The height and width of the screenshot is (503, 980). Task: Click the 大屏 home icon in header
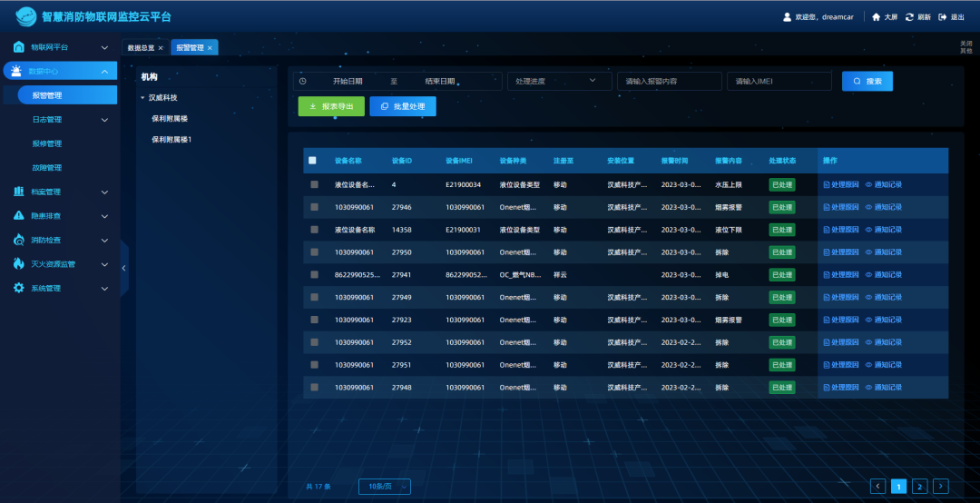tap(876, 17)
